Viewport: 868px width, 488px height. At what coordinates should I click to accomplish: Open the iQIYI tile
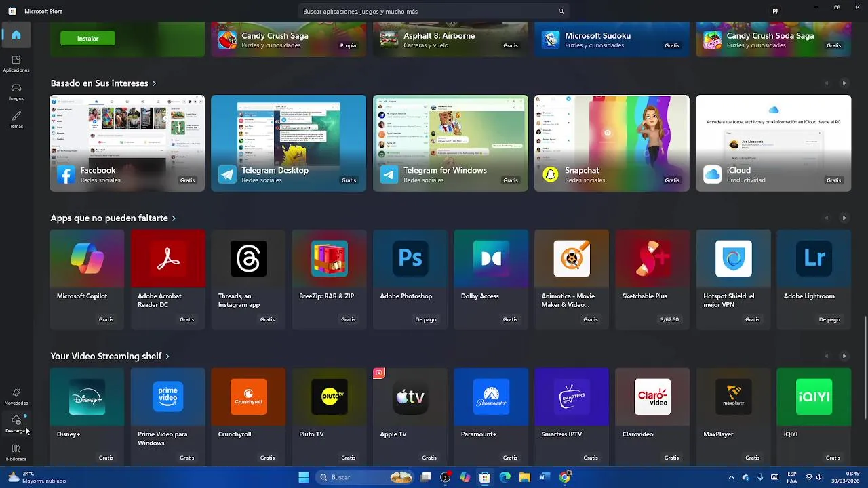[x=814, y=417]
